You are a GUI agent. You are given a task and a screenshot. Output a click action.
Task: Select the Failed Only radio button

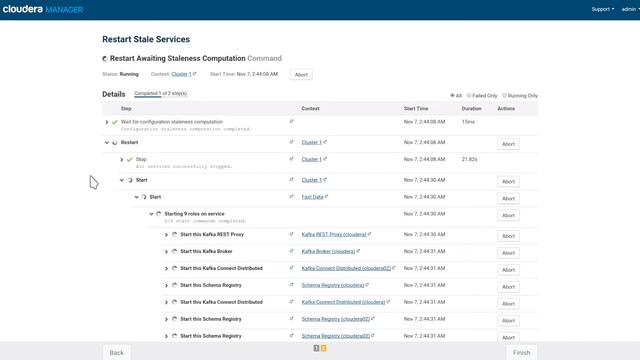pos(469,96)
